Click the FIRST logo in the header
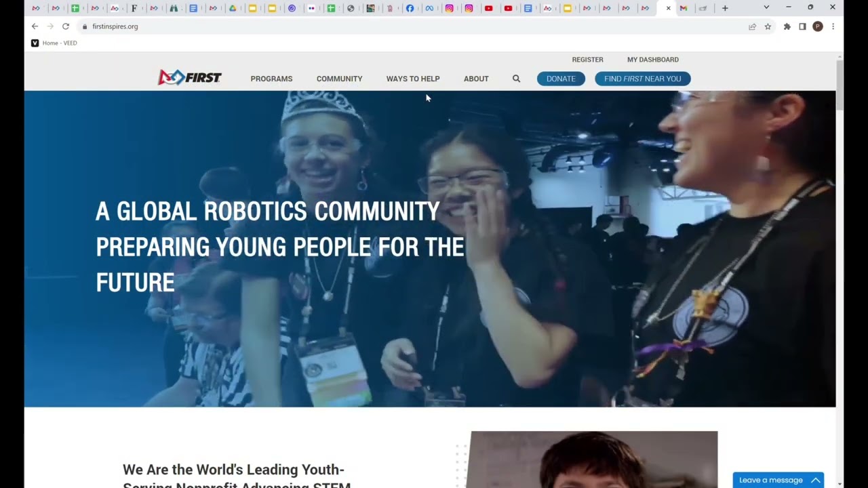This screenshot has width=868, height=488. [190, 78]
